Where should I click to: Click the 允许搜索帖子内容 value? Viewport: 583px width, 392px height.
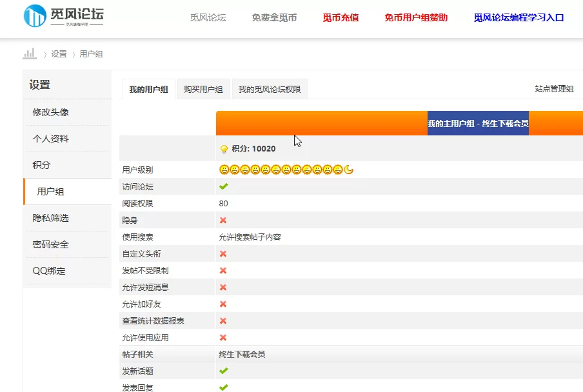point(250,237)
